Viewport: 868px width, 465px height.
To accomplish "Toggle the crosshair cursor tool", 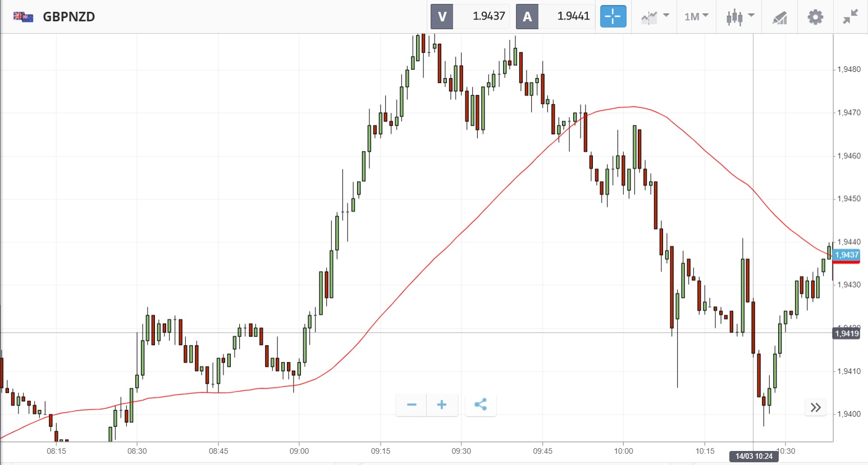I will pos(613,16).
